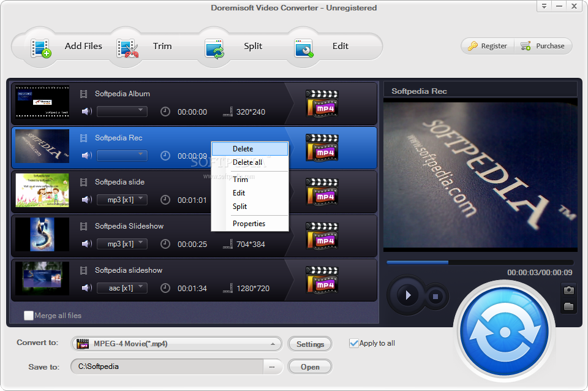Viewport: 588px width, 391px height.
Task: Browse save location with the ellipsis button
Action: 272,366
